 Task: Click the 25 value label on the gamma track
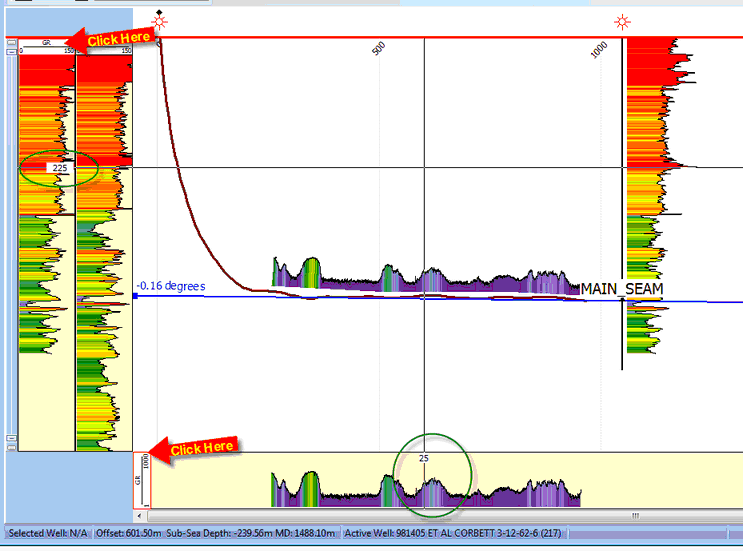[424, 458]
